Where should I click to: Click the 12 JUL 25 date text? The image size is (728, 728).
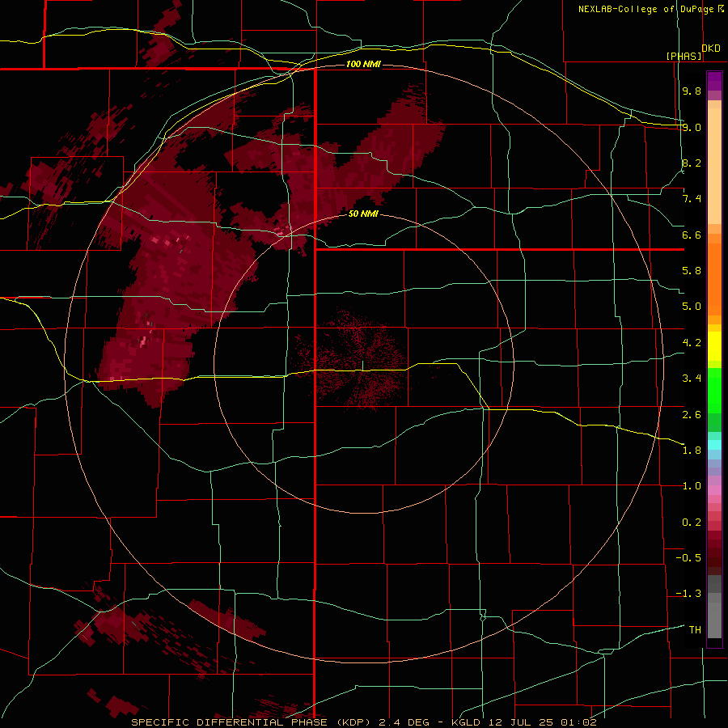(x=522, y=722)
